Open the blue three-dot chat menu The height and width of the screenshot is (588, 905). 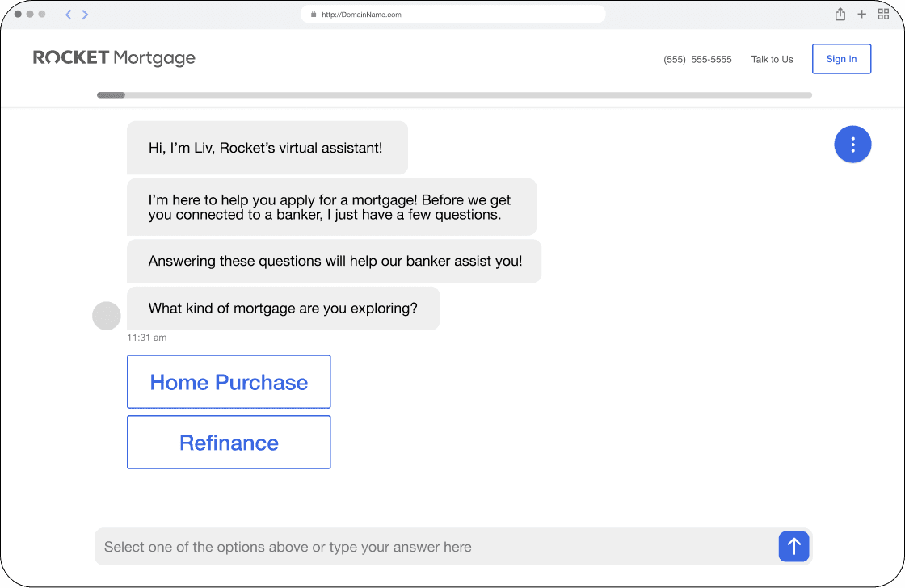852,145
